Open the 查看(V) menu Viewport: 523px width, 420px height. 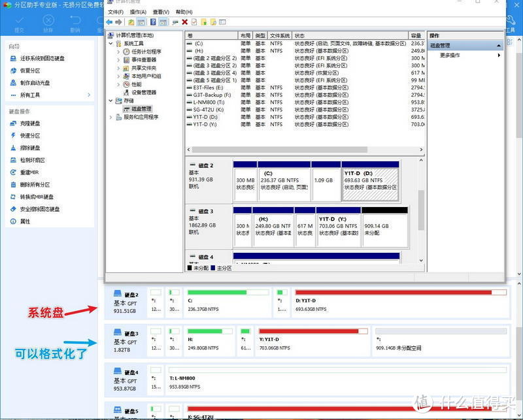coord(162,11)
